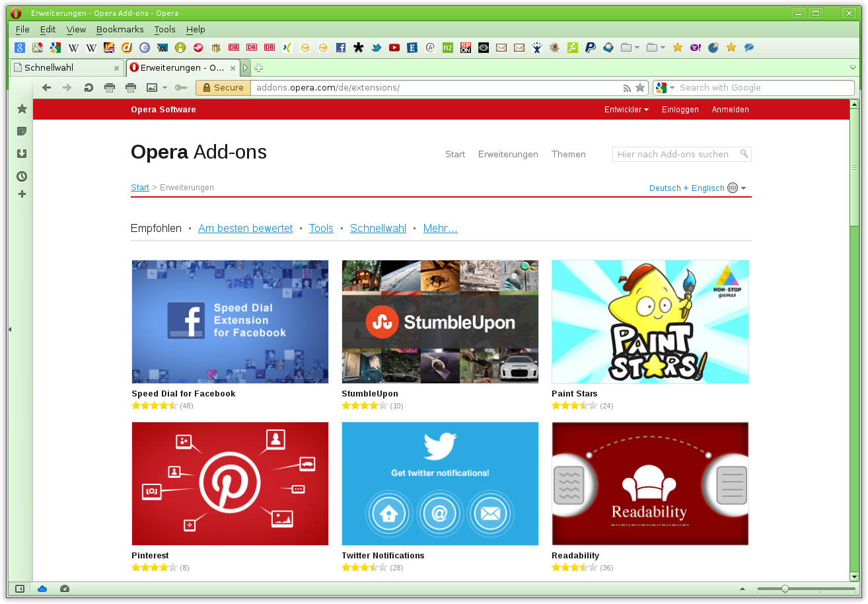Switch to the Schnellwahl tab

[x=67, y=67]
